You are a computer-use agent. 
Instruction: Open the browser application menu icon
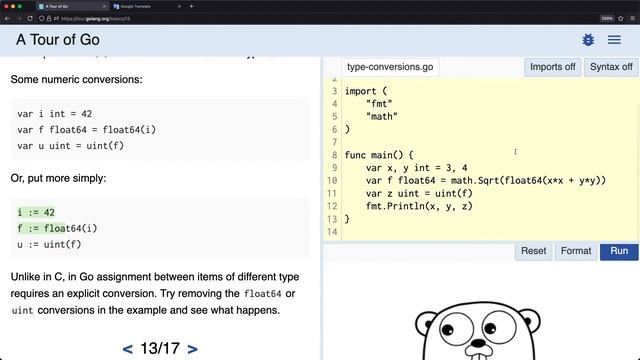(x=633, y=18)
